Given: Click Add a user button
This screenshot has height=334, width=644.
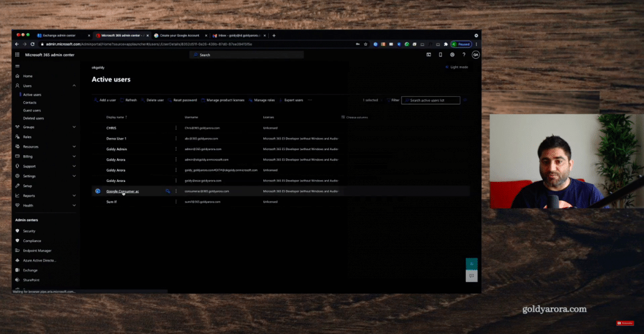Looking at the screenshot, I should click(105, 100).
